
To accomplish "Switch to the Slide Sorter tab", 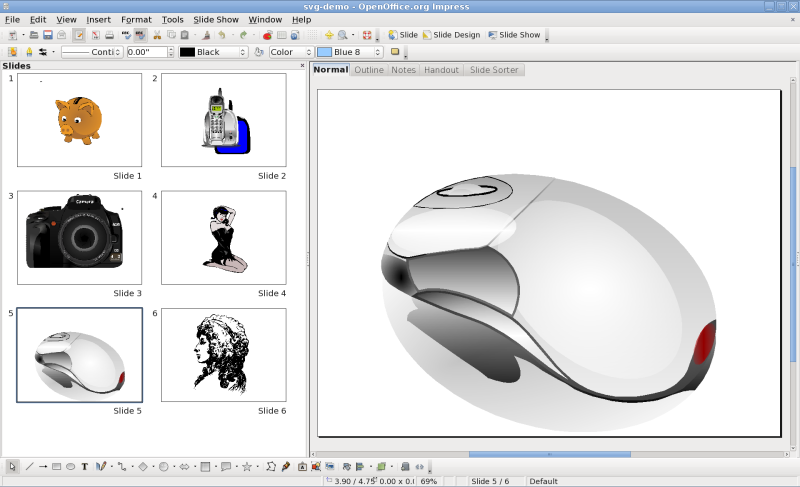I will coord(494,70).
